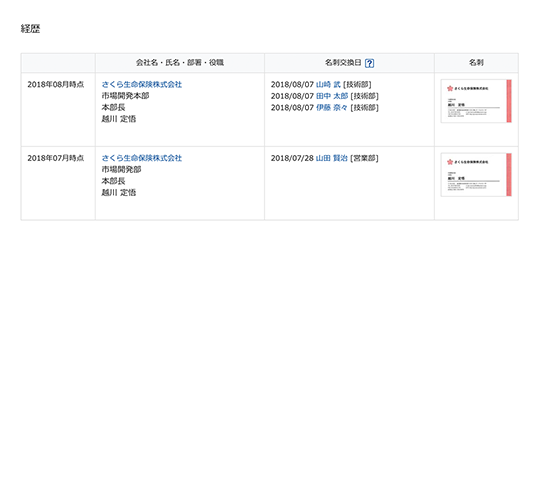Open the 山田 賢治 profile link
The image size is (540, 481).
(x=332, y=158)
